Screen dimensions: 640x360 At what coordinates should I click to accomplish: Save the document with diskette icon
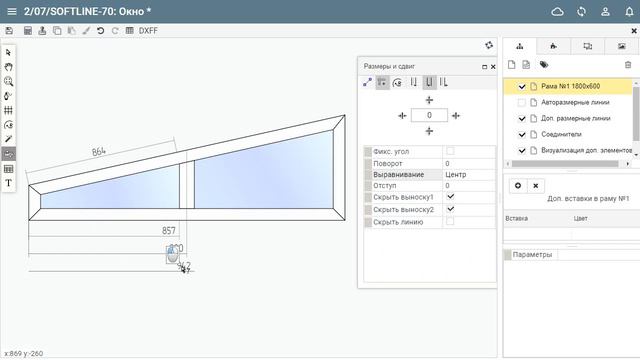[9, 31]
